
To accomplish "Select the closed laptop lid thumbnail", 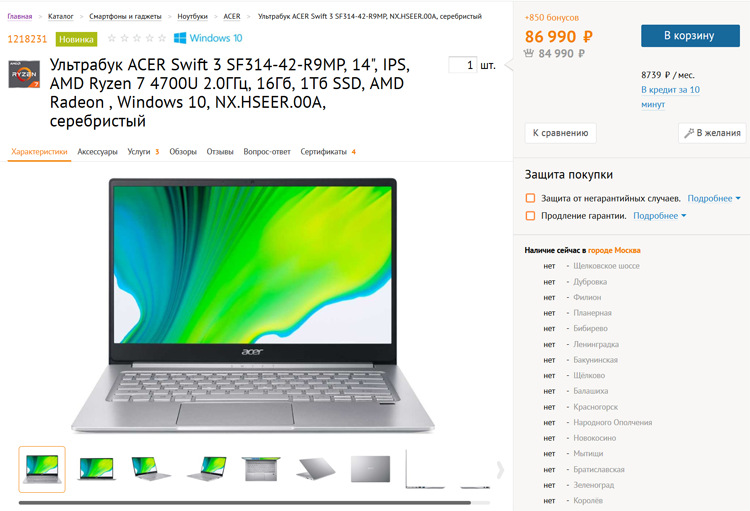I will (370, 469).
